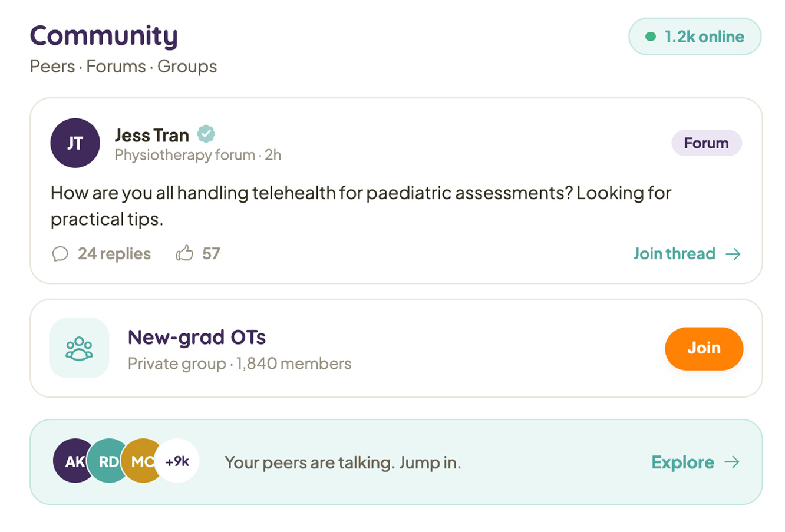Screen dimensions: 785x532
Task: Click the Forum tag on the post
Action: [x=707, y=143]
